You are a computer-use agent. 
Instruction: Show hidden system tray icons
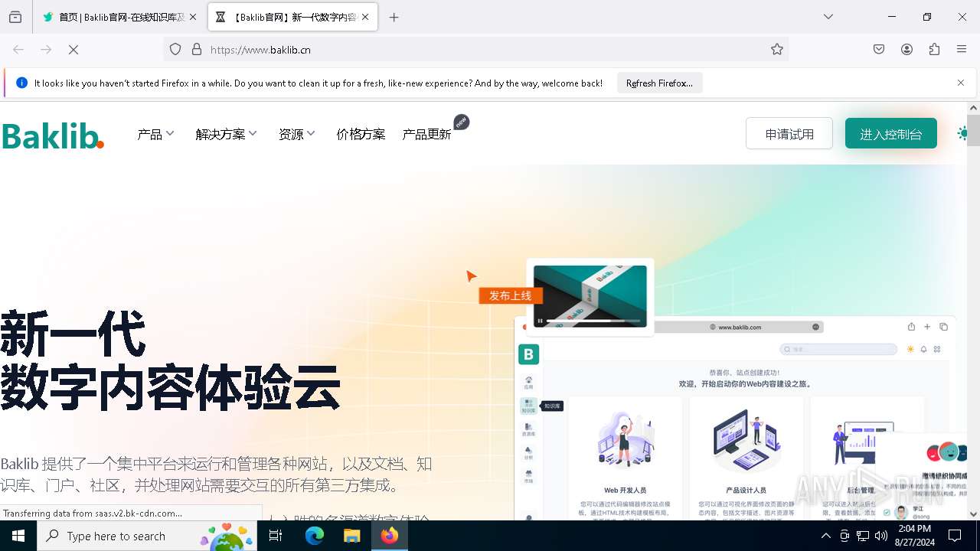pyautogui.click(x=825, y=536)
